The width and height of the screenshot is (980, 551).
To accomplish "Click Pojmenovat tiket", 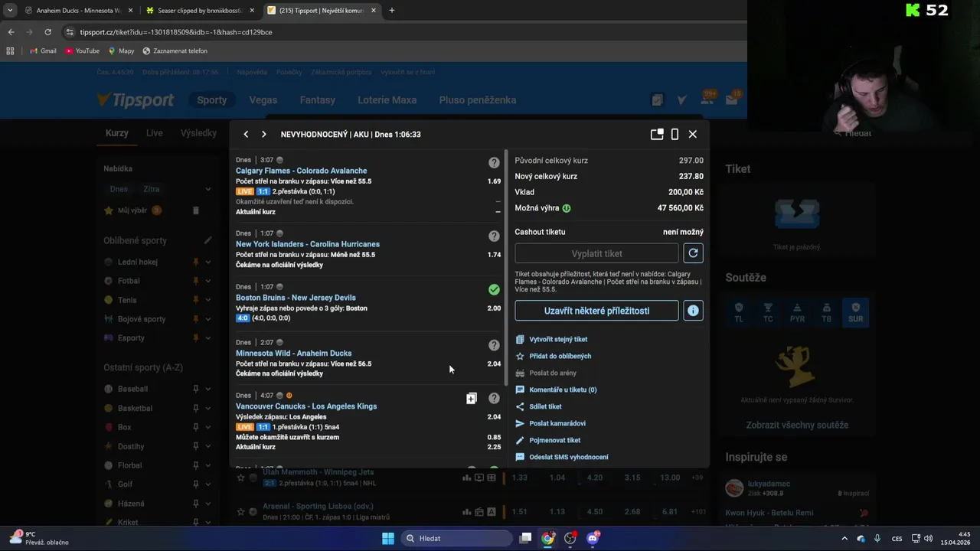I will click(554, 440).
